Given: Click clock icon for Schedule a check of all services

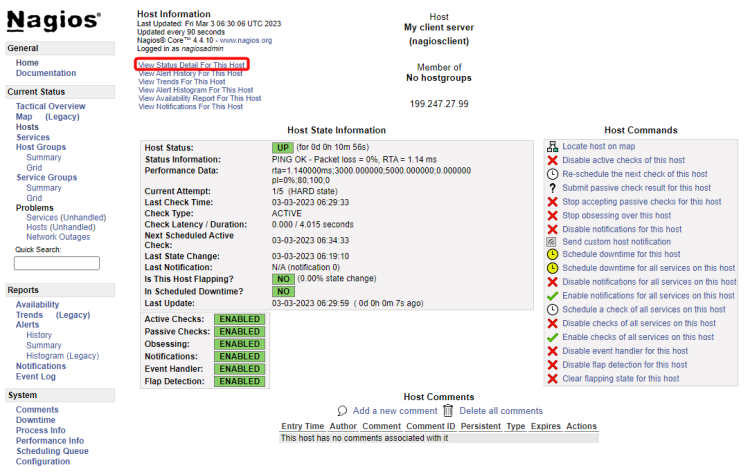Looking at the screenshot, I should (x=552, y=309).
